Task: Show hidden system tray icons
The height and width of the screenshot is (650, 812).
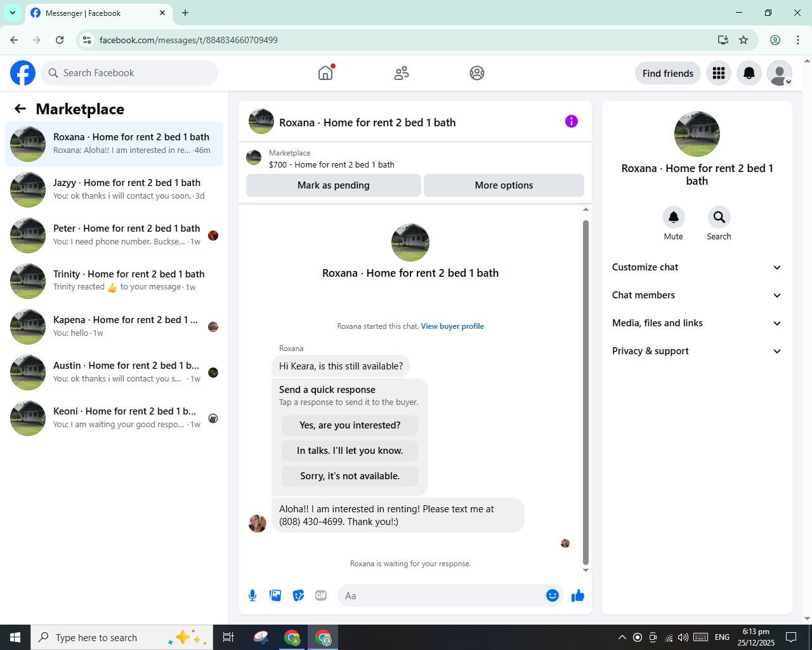Action: [x=622, y=637]
